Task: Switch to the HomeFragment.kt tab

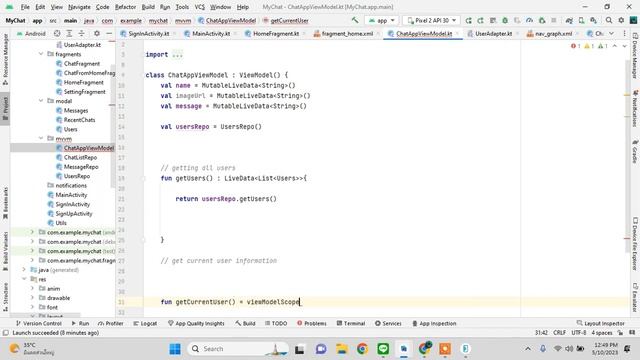Action: (276, 33)
